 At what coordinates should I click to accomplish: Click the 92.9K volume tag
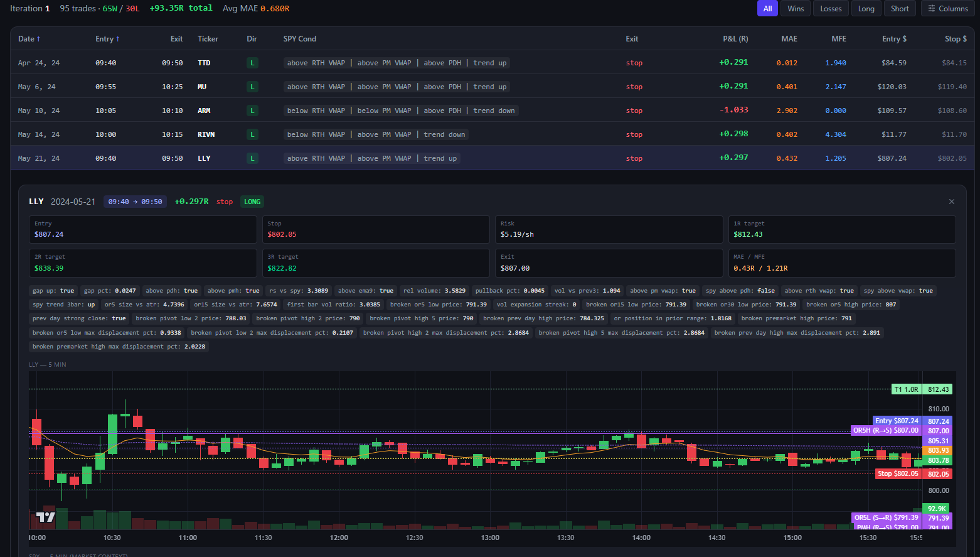tap(936, 509)
